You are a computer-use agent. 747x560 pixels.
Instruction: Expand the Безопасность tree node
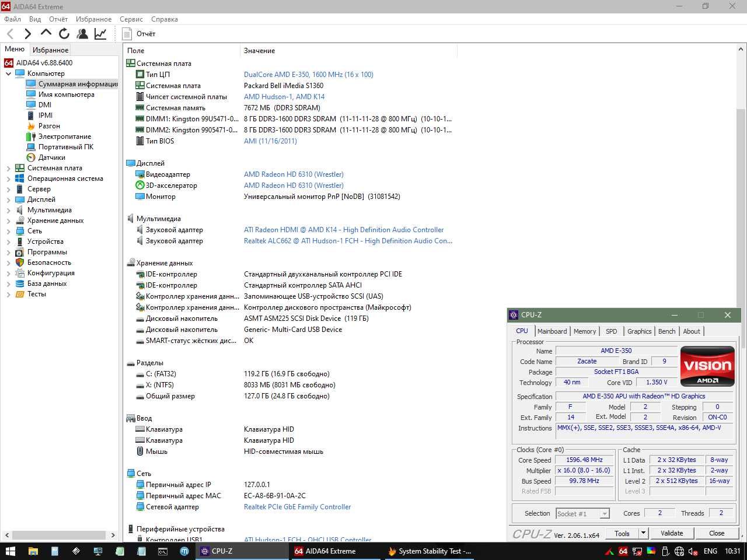coord(8,262)
